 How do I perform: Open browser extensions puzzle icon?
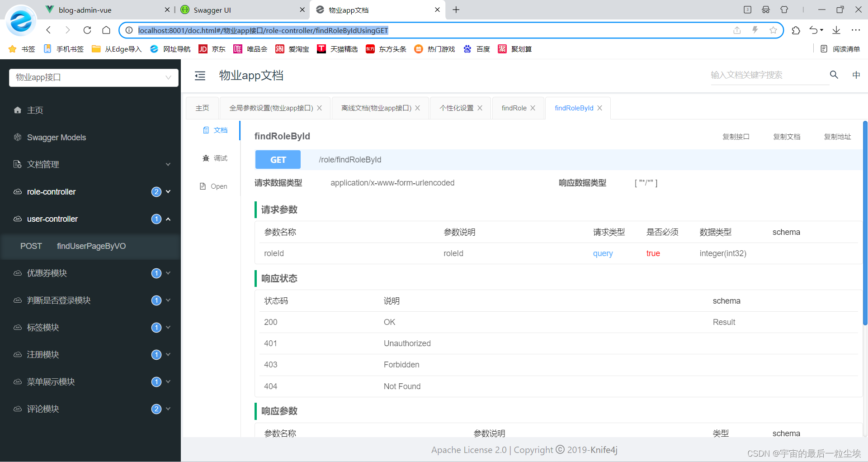coord(796,30)
